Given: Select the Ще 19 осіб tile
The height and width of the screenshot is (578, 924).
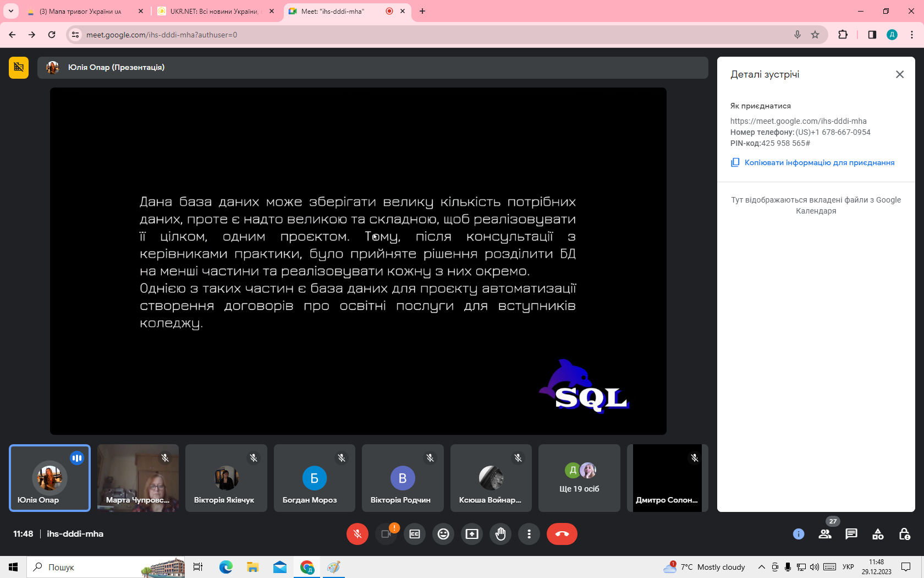Looking at the screenshot, I should [579, 478].
